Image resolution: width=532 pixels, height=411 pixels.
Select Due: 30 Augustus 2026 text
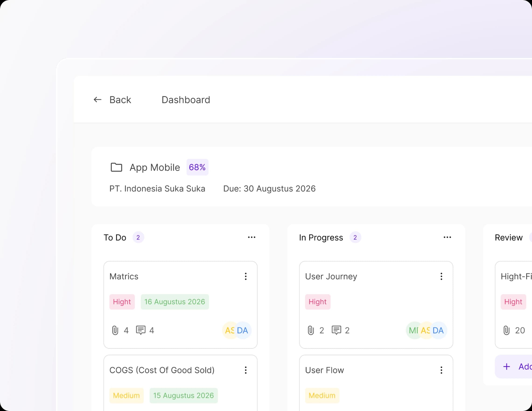tap(269, 189)
